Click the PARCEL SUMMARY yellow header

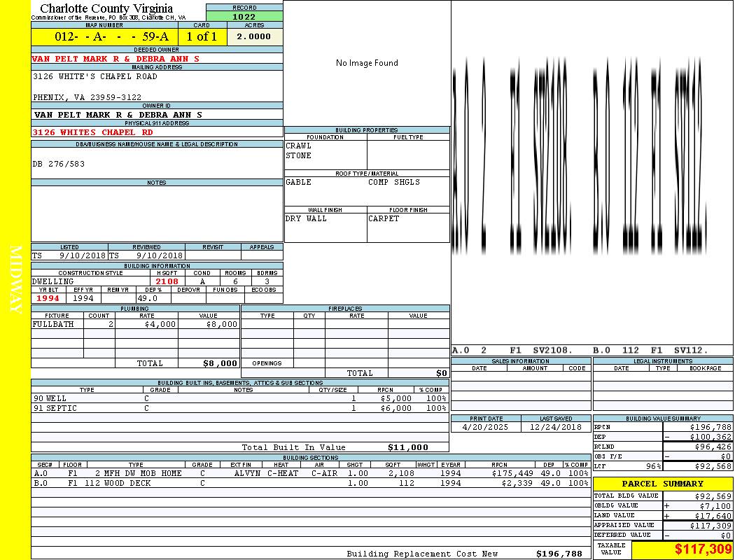[x=663, y=484]
